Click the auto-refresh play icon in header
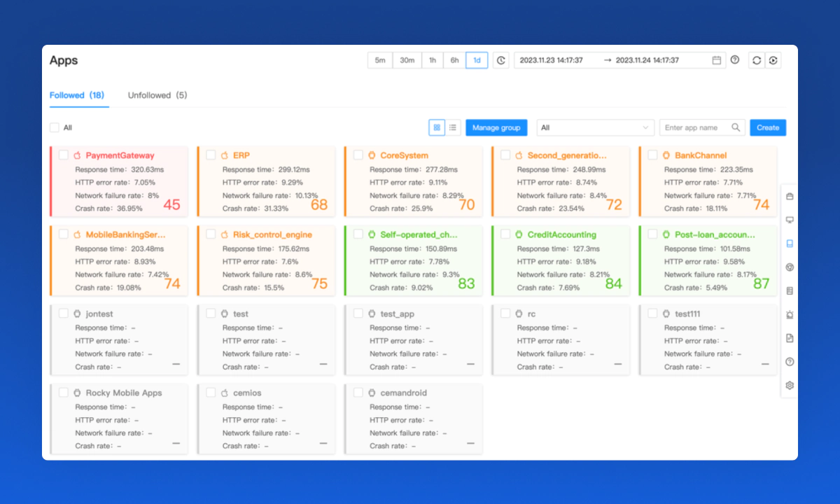 click(773, 60)
